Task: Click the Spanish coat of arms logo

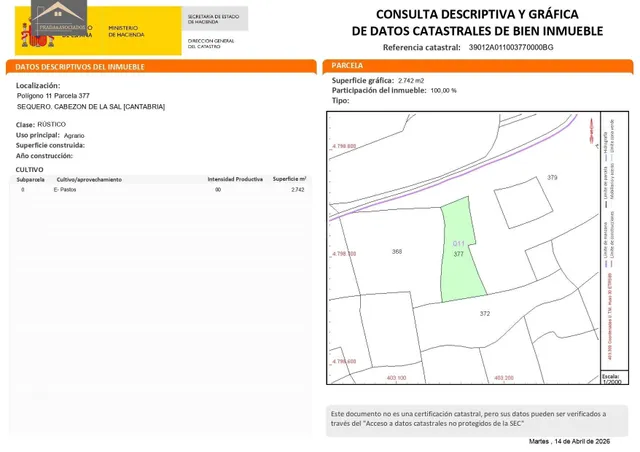Action: pos(37,33)
